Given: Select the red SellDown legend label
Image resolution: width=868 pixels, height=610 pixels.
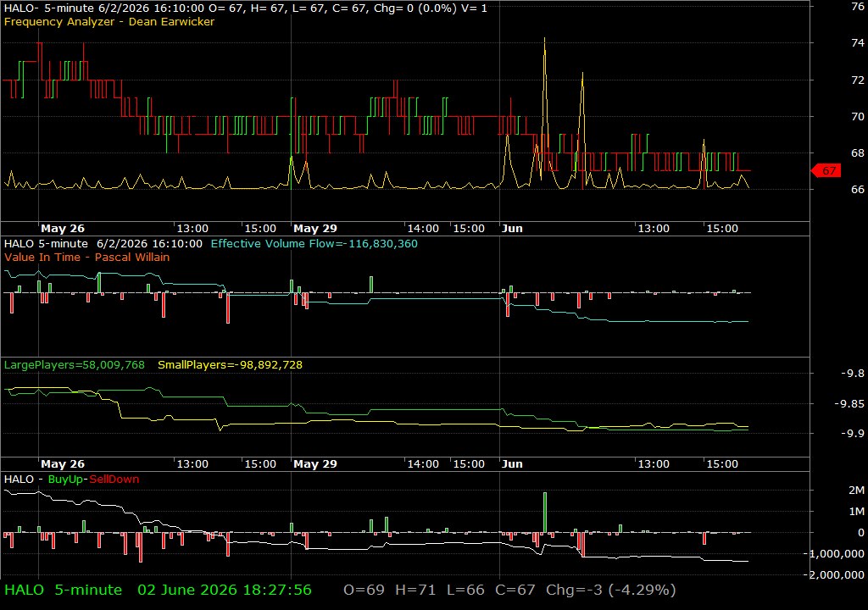Looking at the screenshot, I should [x=114, y=480].
